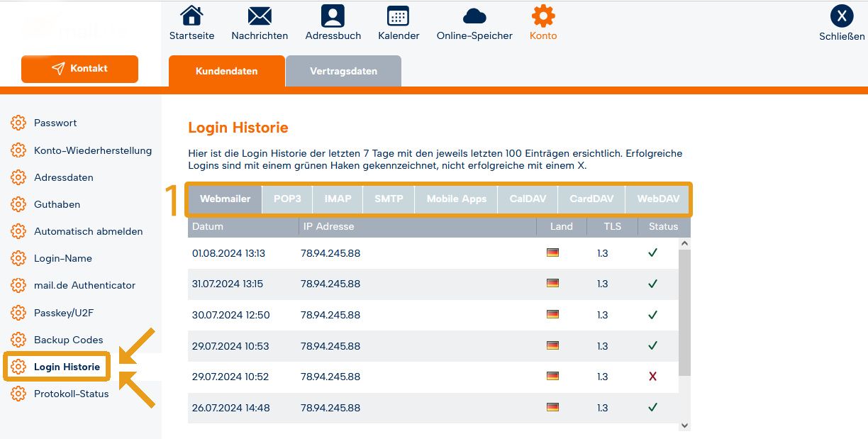Select the SMTP protocol tab
The image size is (868, 439).
pos(389,199)
